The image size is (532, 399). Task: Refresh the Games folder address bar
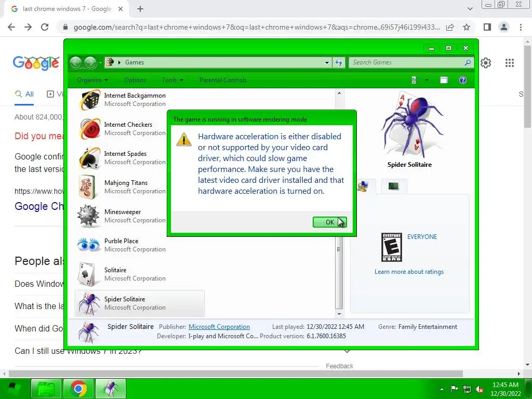339,62
